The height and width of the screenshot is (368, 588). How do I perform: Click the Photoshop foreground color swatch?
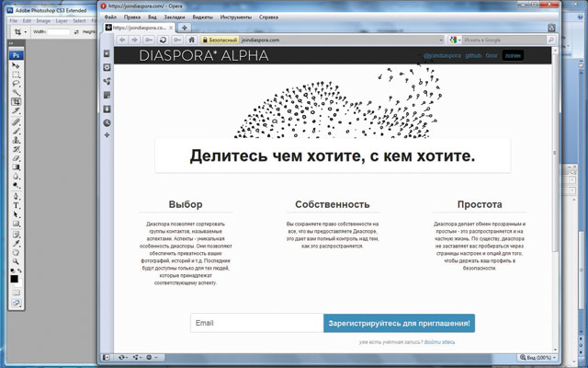coord(15,279)
